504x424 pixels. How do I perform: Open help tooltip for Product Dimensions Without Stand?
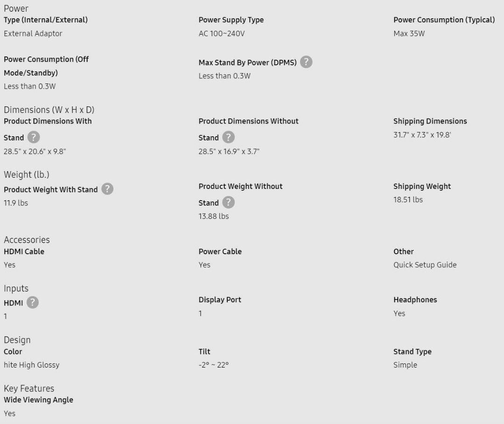tap(228, 137)
